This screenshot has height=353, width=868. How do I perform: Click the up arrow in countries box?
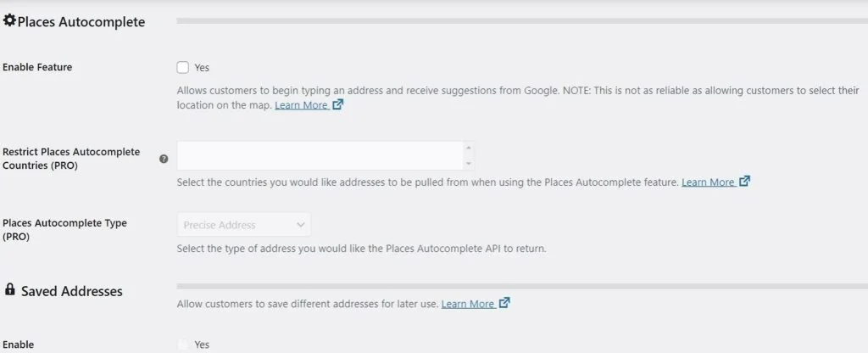[x=469, y=148]
